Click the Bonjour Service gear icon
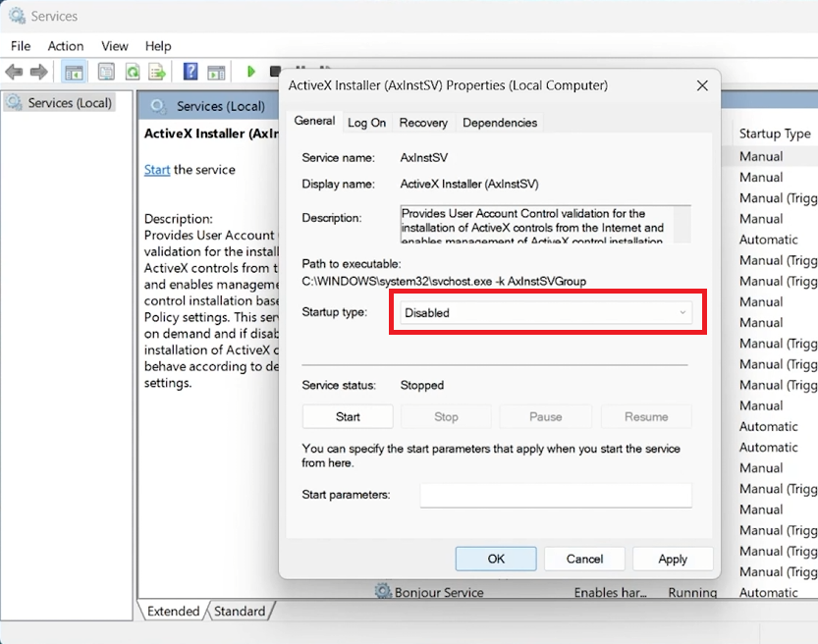Viewport: 818px width, 644px height. 383,591
